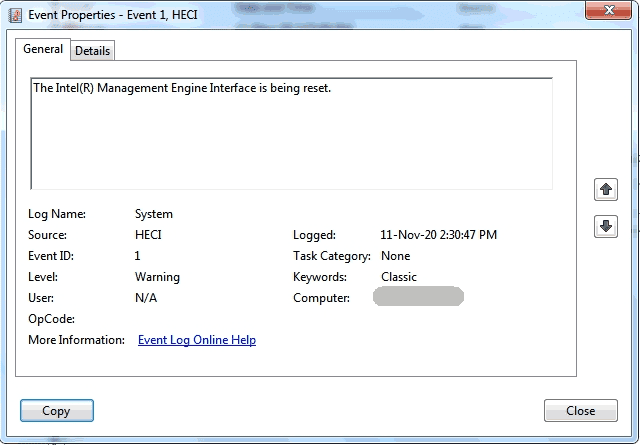The height and width of the screenshot is (445, 640).
Task: Click the Log Name value System
Action: 154,214
